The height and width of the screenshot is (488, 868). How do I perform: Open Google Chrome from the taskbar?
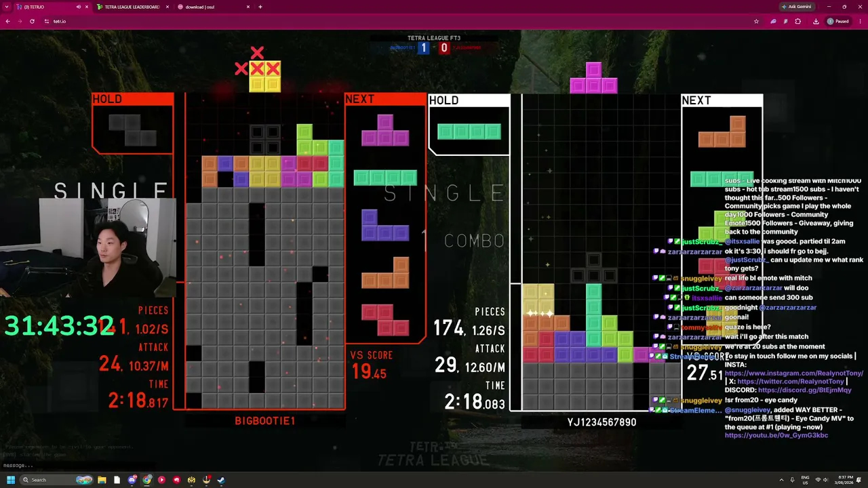[x=147, y=480]
